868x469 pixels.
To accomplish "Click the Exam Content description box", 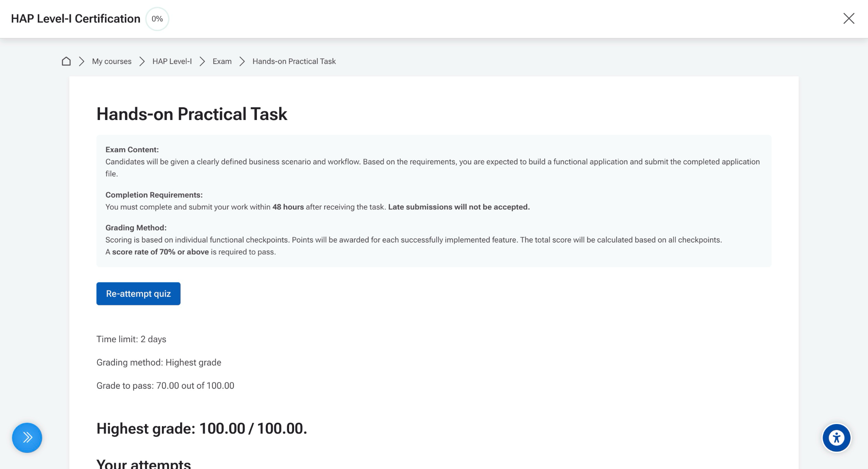I will 434,201.
